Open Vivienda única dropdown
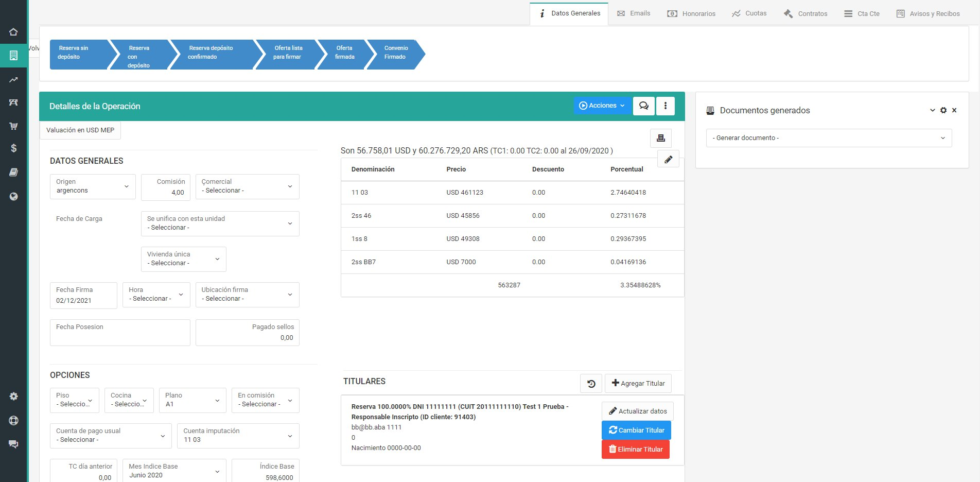980x482 pixels. [x=183, y=259]
